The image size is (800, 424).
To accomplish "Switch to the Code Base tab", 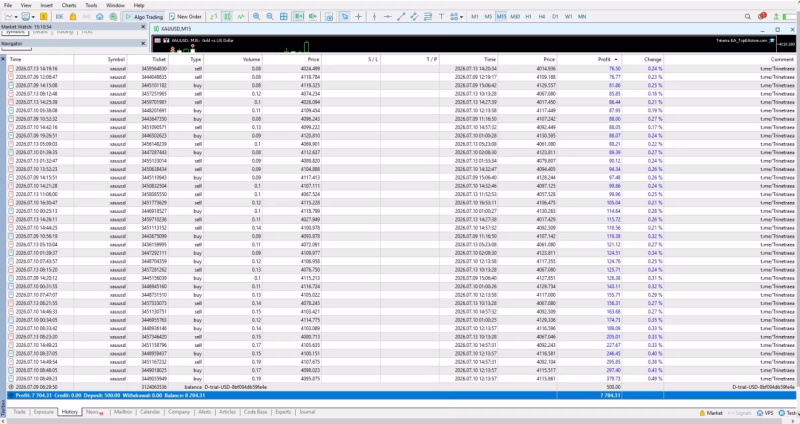I will tap(256, 412).
